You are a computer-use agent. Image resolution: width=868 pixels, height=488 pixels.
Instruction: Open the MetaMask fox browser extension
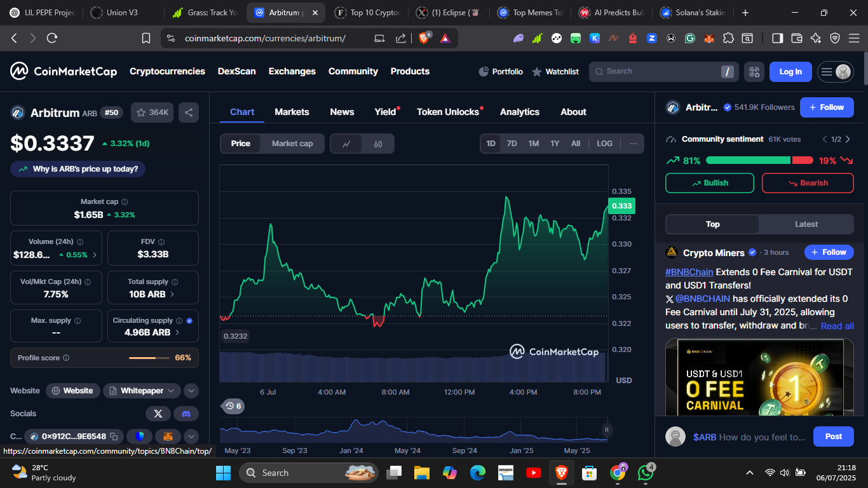click(x=709, y=38)
